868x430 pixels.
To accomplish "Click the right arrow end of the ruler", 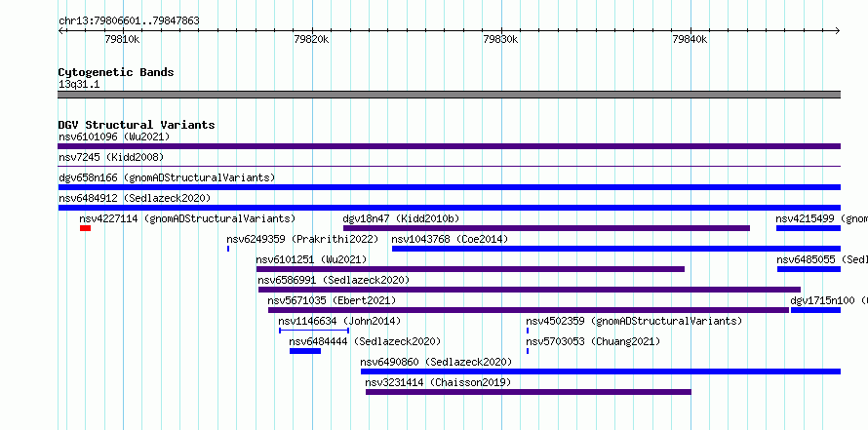I will (837, 30).
